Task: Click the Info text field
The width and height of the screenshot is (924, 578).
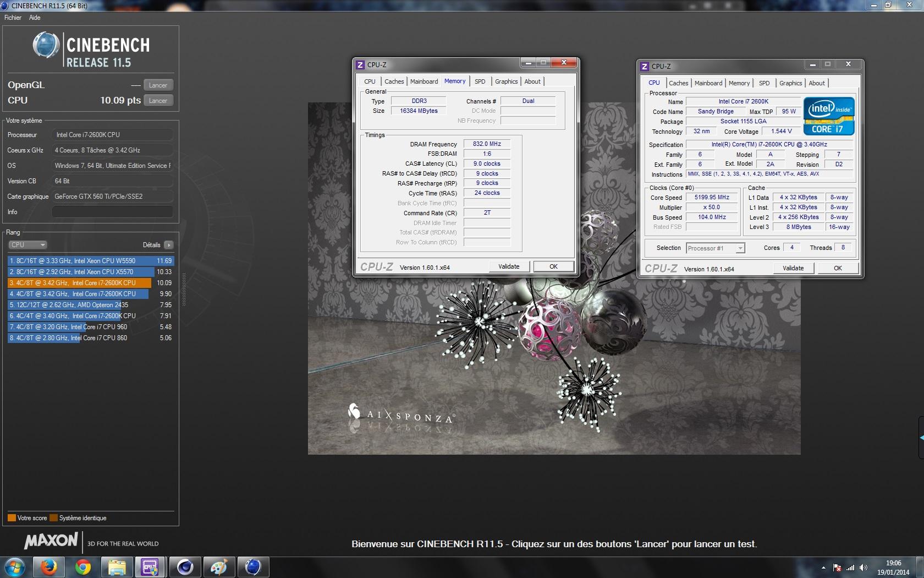Action: (113, 212)
